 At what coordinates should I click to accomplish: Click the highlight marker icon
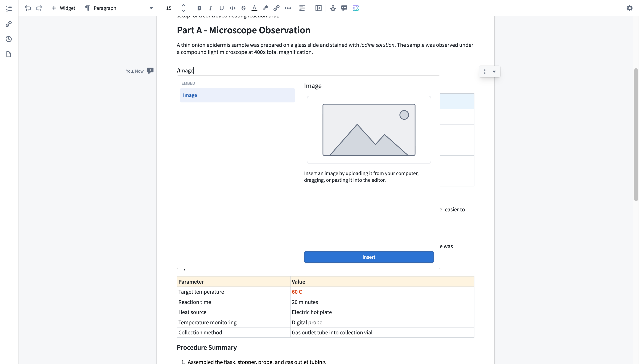tap(265, 8)
